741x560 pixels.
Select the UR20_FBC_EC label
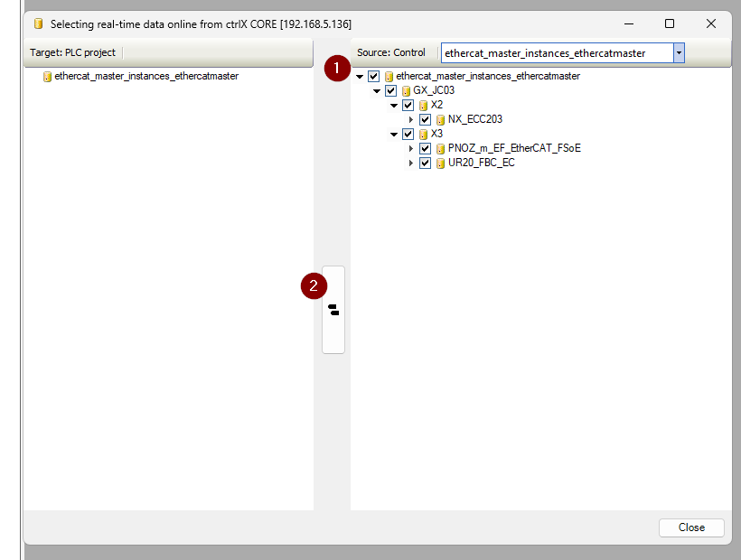click(x=481, y=163)
